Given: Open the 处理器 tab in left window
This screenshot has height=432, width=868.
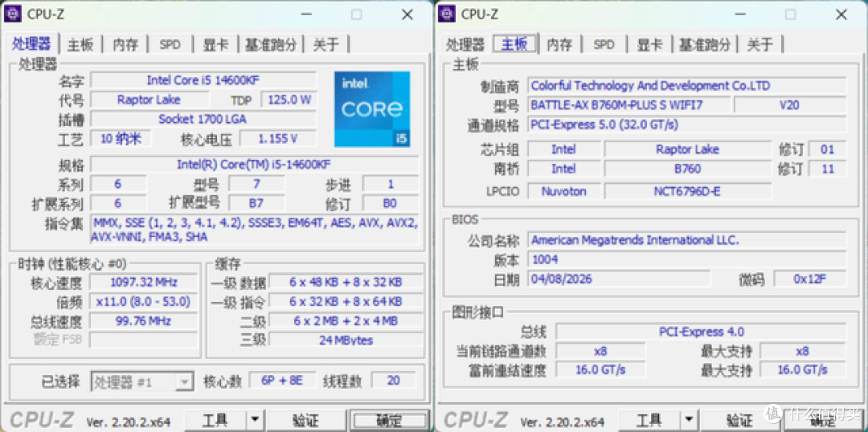Looking at the screenshot, I should [32, 44].
